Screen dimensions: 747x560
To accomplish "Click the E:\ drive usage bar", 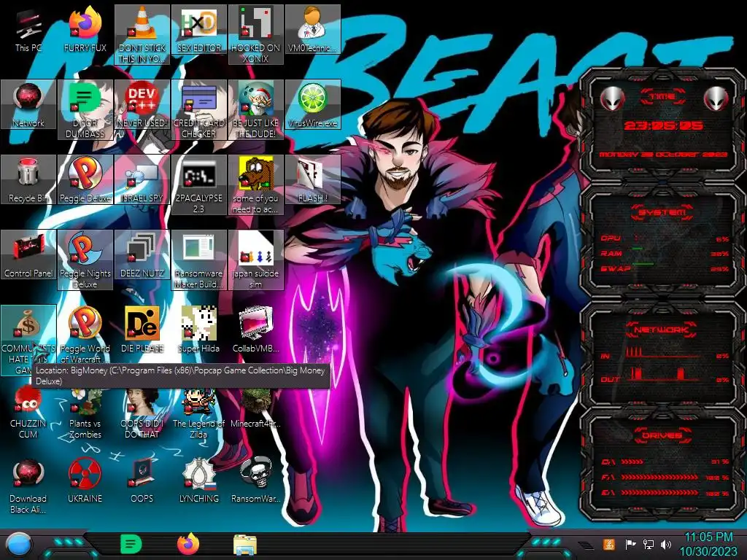I will [x=659, y=493].
